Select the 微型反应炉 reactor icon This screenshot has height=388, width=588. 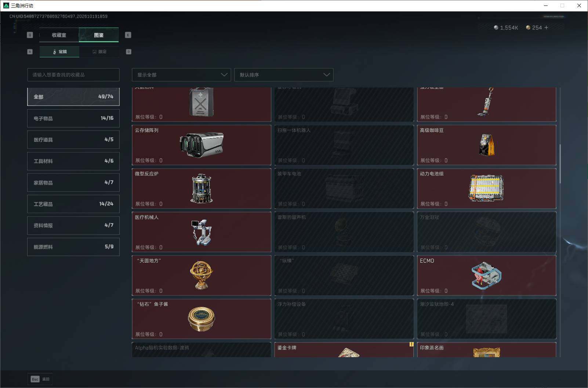202,188
